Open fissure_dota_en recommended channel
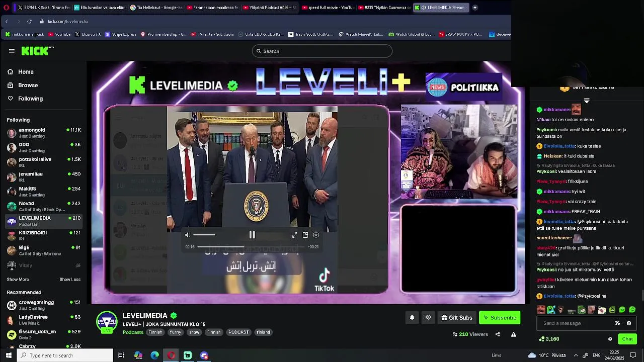 pyautogui.click(x=44, y=334)
